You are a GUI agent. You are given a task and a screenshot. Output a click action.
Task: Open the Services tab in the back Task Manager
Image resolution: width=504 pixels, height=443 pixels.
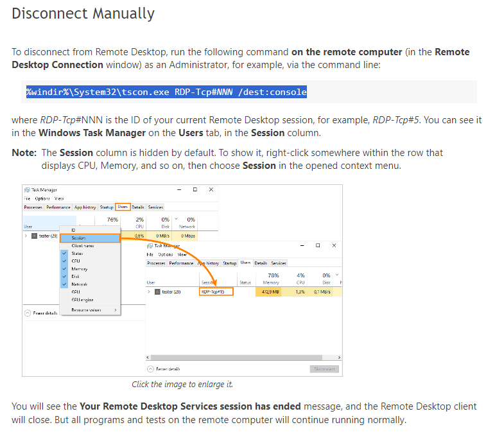[x=155, y=207]
